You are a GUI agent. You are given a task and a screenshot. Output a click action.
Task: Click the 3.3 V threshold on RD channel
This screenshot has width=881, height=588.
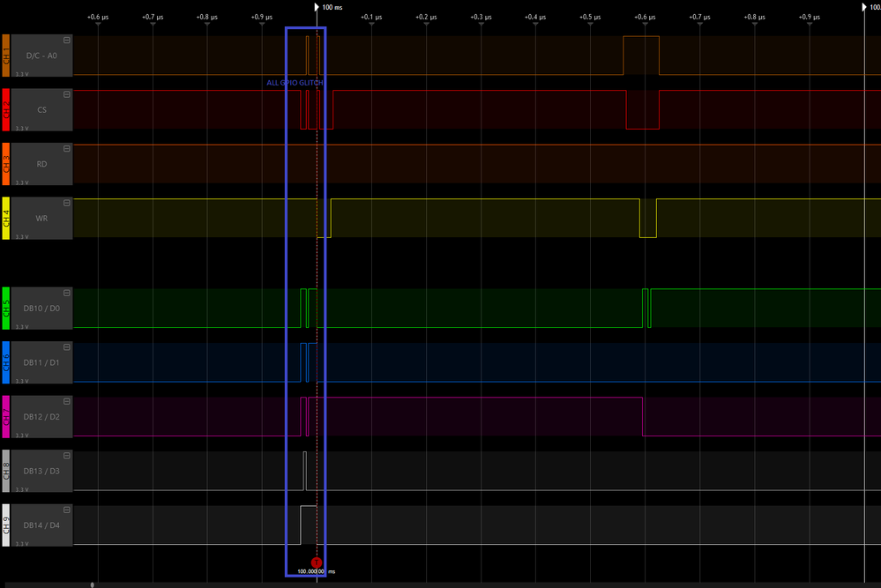pos(22,182)
